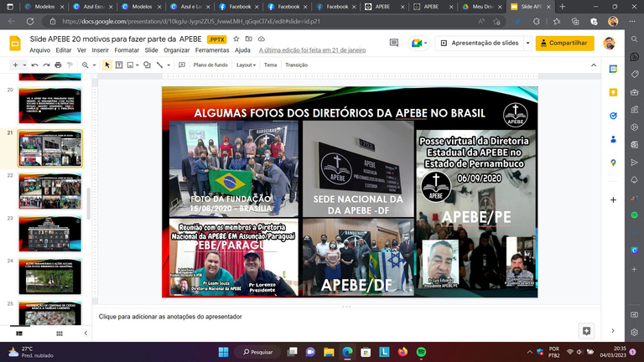Expand the insert image dropdown arrow
Screen dimensions: 644x362
pyautogui.click(x=138, y=65)
